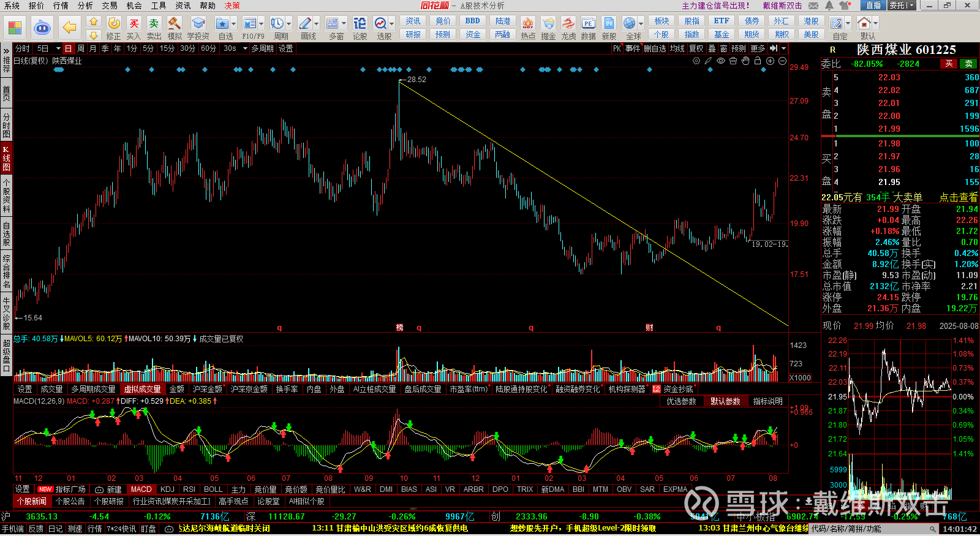The image size is (980, 536).
Task: Expand the 30s period dropdown arrow
Action: click(x=245, y=48)
